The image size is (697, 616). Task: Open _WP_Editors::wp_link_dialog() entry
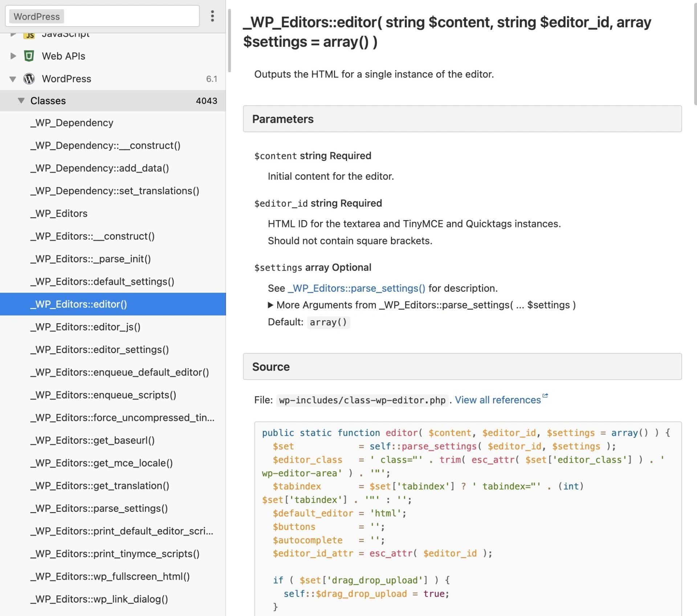coord(99,599)
